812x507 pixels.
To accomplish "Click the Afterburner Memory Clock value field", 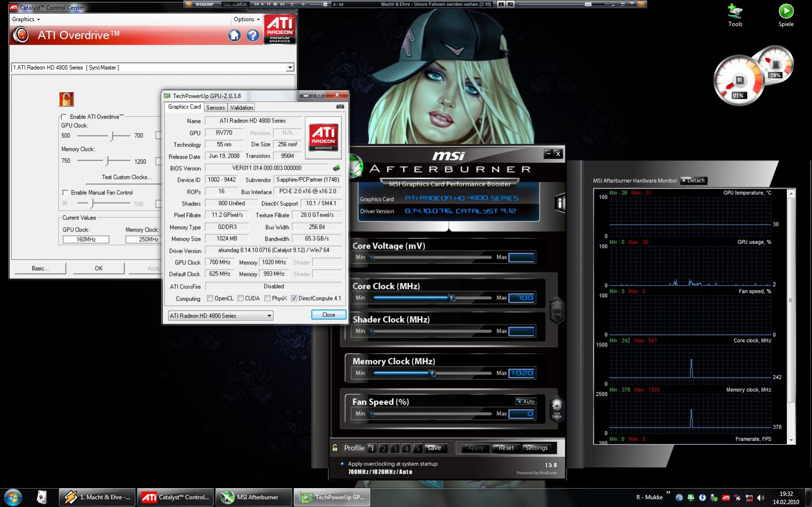I will coord(521,373).
